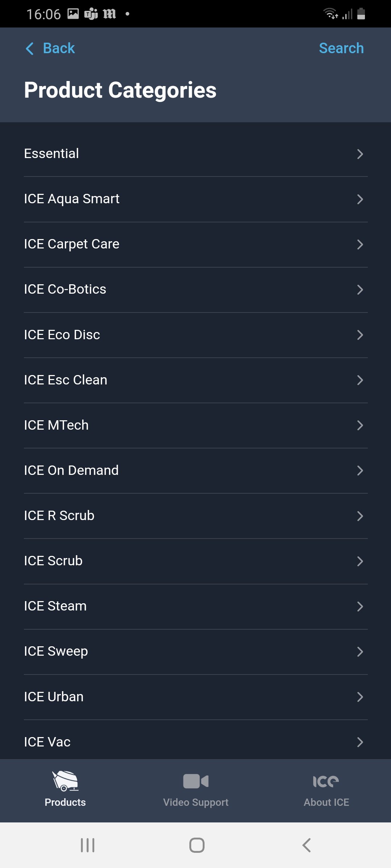The width and height of the screenshot is (391, 868).
Task: Open ICE Carpet Care category
Action: coord(72,244)
